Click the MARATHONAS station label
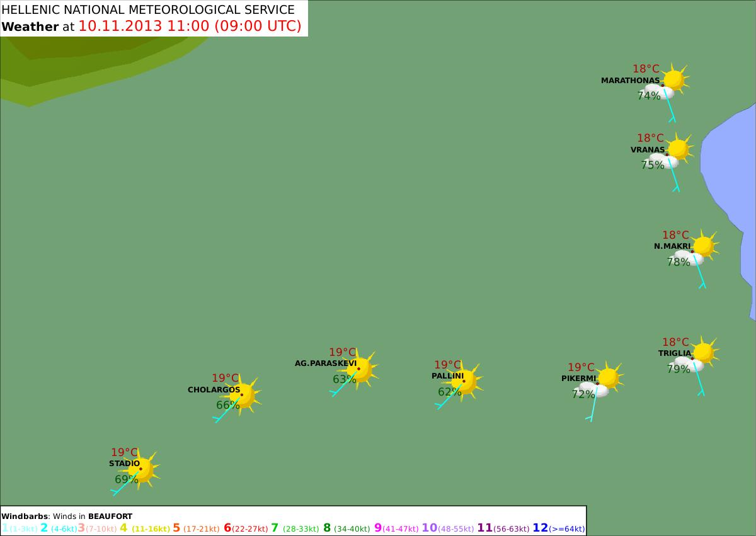The height and width of the screenshot is (536, 756). click(x=630, y=81)
